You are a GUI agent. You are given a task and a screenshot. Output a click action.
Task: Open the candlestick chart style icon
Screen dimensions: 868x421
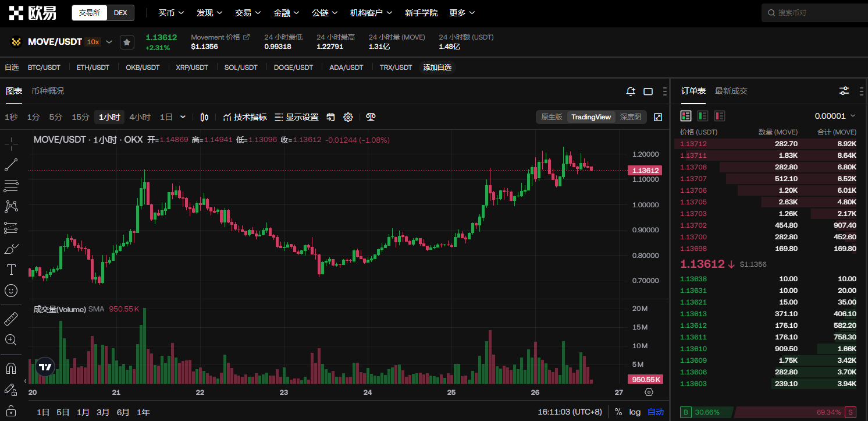point(204,117)
